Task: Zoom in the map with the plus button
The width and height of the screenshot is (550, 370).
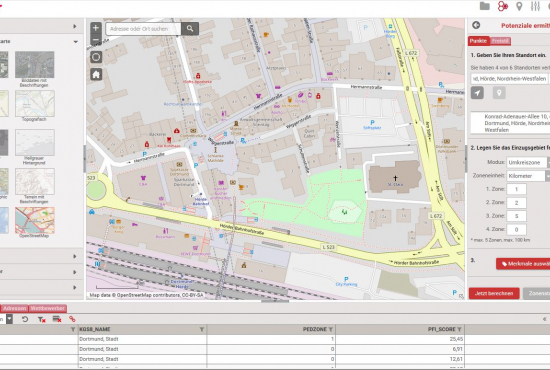Action: click(96, 28)
